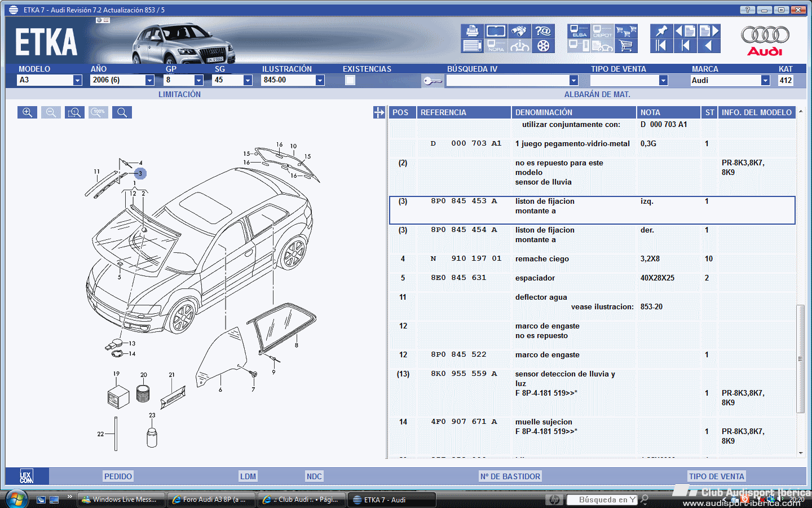Click the single-bar back arrow icon
812x508 pixels.
click(x=685, y=46)
